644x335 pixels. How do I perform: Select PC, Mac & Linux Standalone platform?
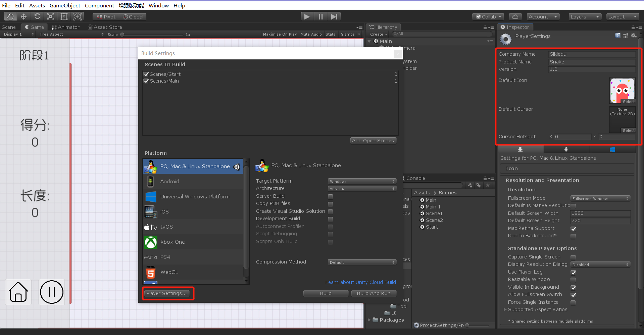click(193, 166)
